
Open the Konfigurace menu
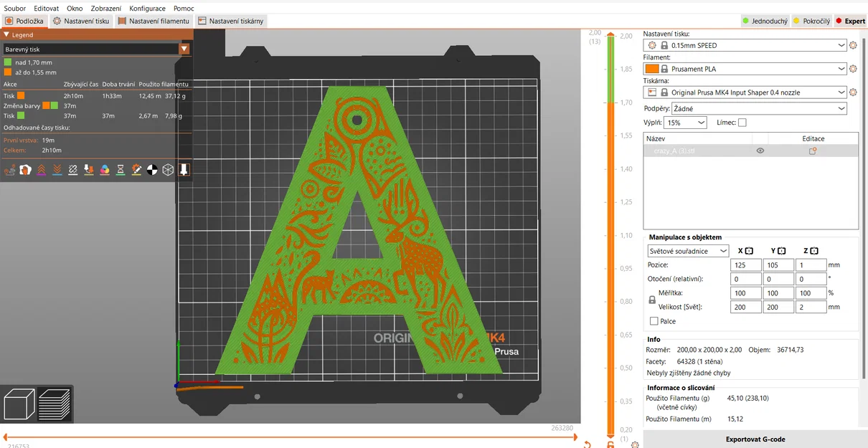pos(147,8)
